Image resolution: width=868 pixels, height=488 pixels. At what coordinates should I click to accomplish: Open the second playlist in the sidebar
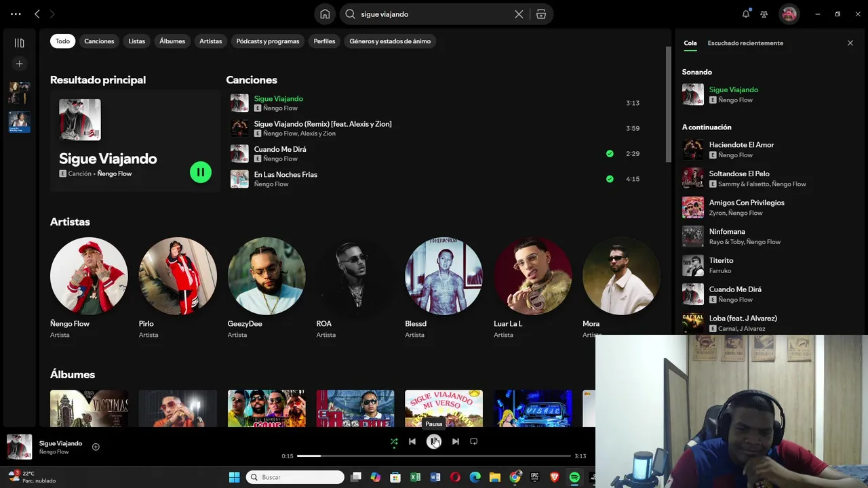pyautogui.click(x=19, y=122)
